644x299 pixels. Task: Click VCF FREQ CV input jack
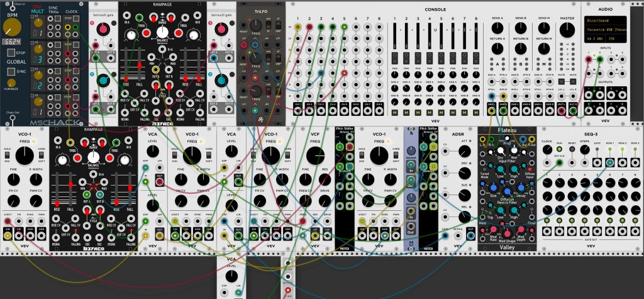pos(303,222)
